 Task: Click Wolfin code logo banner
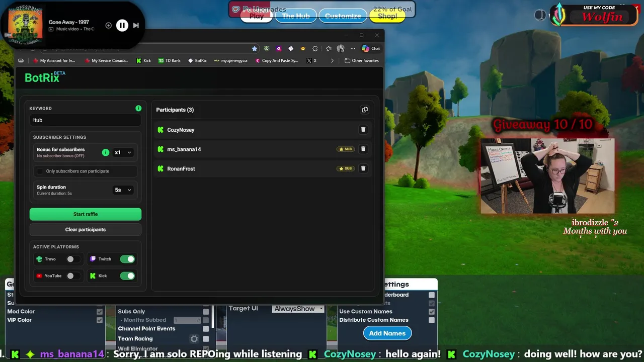pos(595,15)
